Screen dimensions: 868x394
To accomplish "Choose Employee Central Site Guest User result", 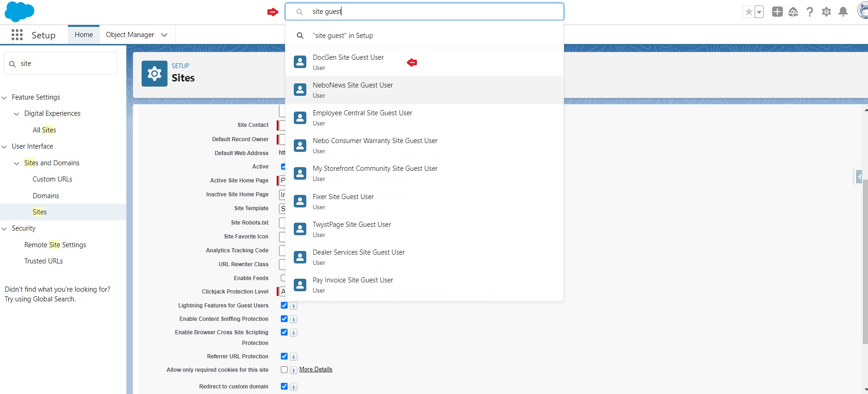I will coord(424,118).
